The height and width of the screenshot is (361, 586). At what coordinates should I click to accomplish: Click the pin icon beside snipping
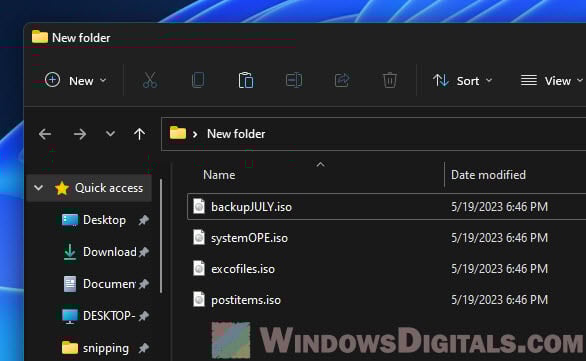click(144, 349)
